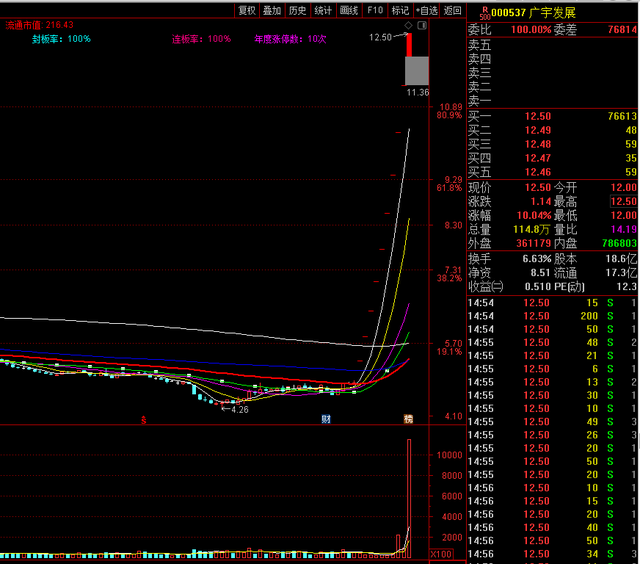Screen dimensions: 640x564
Task: Click the 今开 12.00 value
Action: 624,188
